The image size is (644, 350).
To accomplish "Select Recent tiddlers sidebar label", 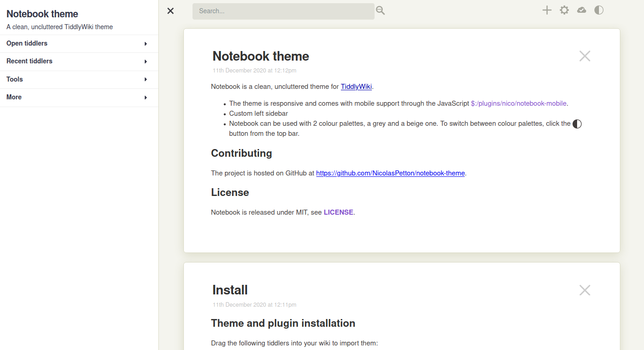I will pos(30,61).
